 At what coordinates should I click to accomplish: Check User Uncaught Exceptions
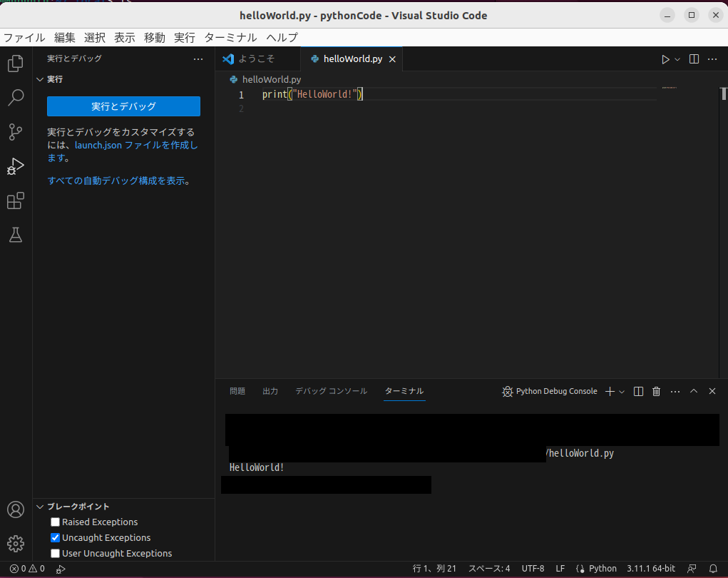click(55, 553)
